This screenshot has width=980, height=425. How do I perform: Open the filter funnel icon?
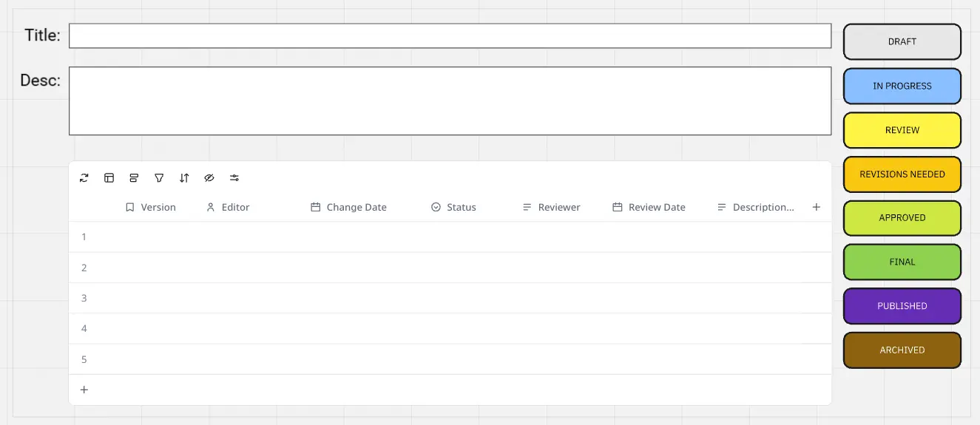click(x=159, y=178)
